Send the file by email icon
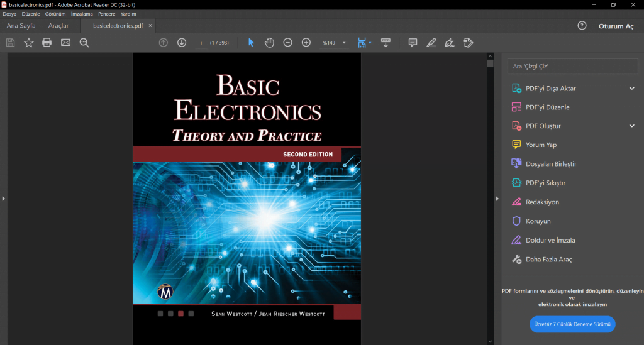Viewport: 644px width, 345px height. 65,43
